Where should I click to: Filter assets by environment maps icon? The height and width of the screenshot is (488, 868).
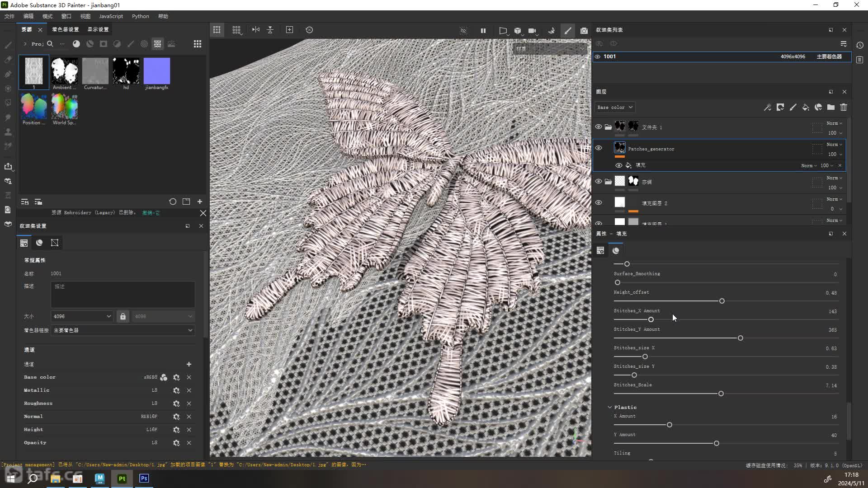point(171,44)
